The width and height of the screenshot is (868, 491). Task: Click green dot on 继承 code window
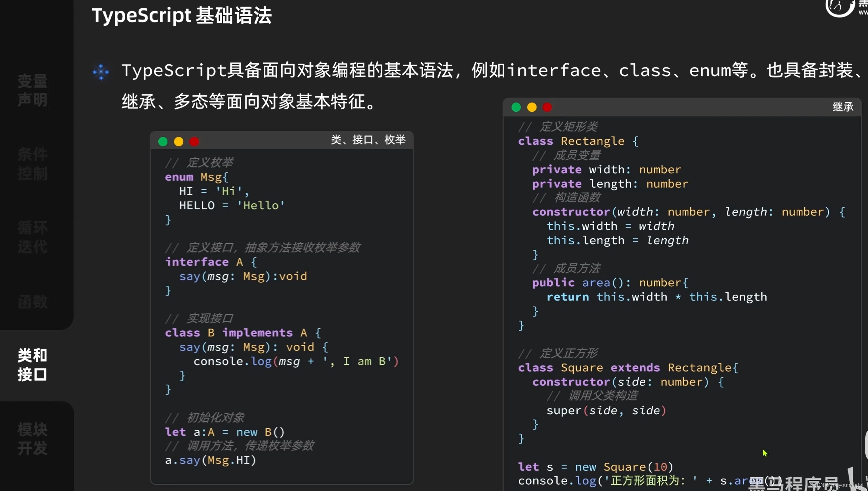[516, 107]
